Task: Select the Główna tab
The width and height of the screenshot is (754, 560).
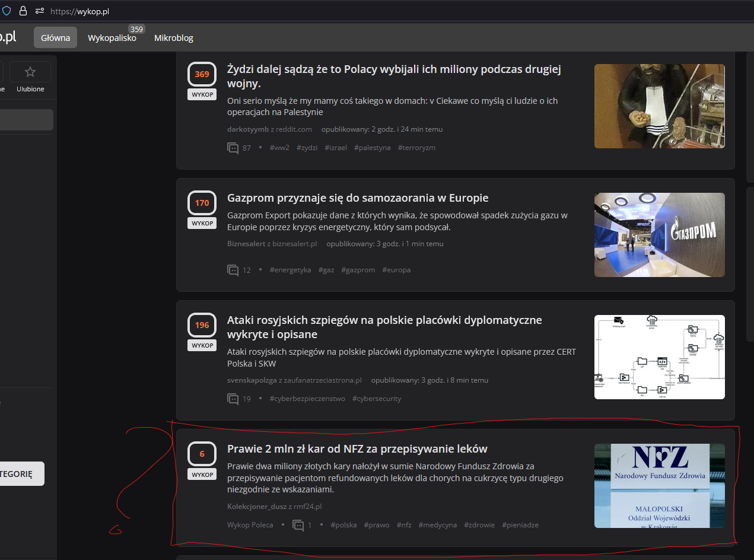Action: pos(55,38)
